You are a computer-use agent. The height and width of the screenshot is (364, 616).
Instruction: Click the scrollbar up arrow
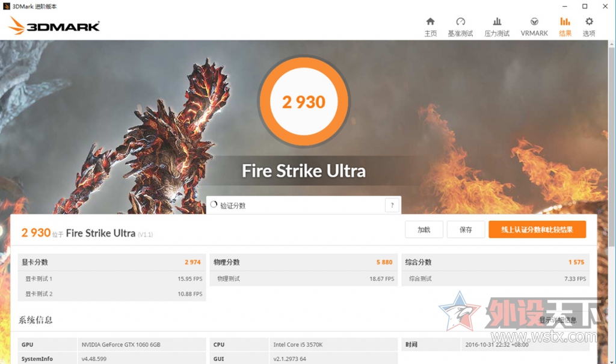pyautogui.click(x=612, y=44)
